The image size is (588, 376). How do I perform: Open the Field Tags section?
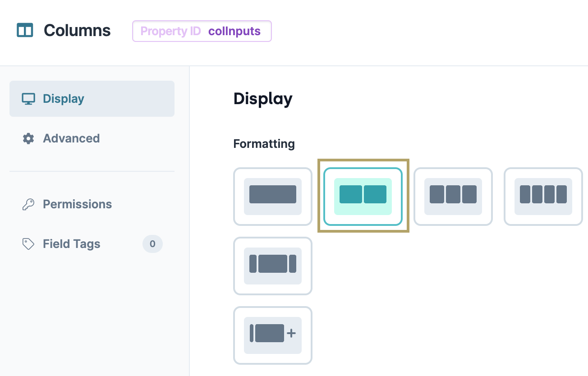[92, 244]
